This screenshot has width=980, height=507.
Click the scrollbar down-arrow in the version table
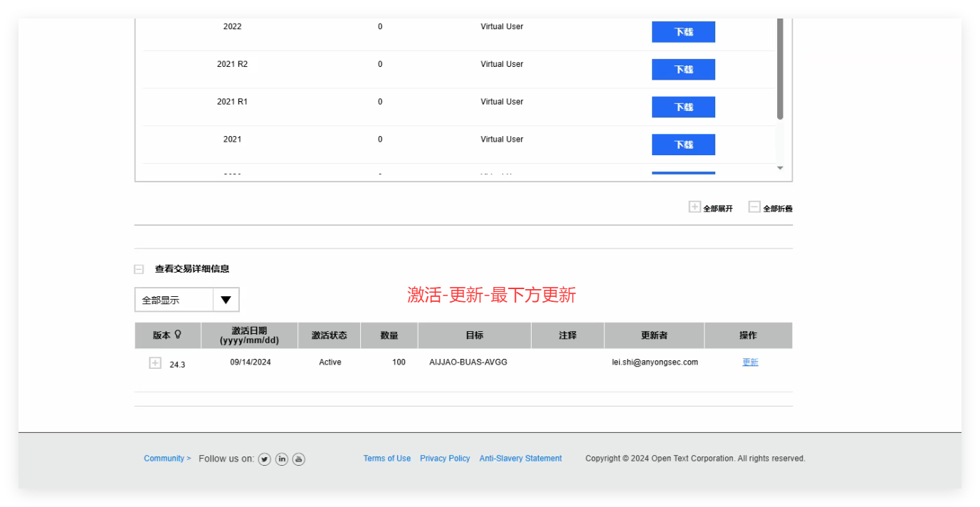tap(779, 167)
